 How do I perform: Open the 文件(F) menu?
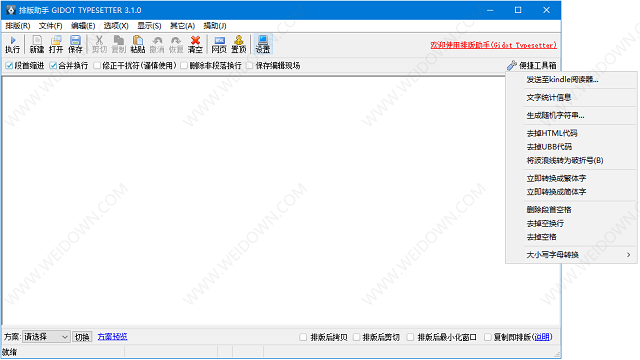pos(50,26)
